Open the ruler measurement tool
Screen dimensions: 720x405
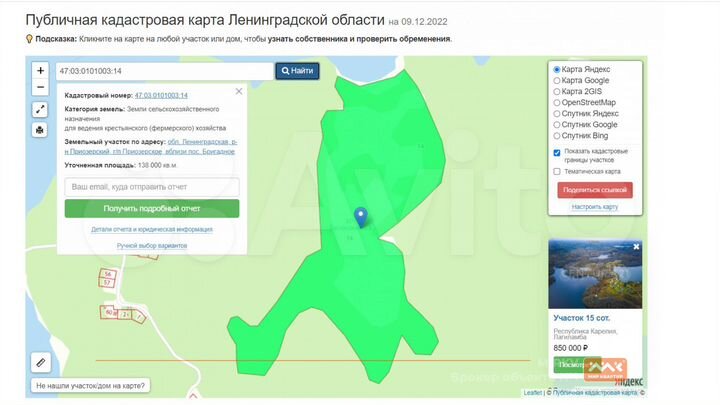(x=40, y=363)
